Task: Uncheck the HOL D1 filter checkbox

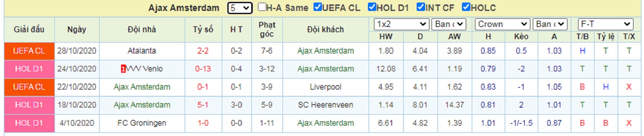Action: 372,7
